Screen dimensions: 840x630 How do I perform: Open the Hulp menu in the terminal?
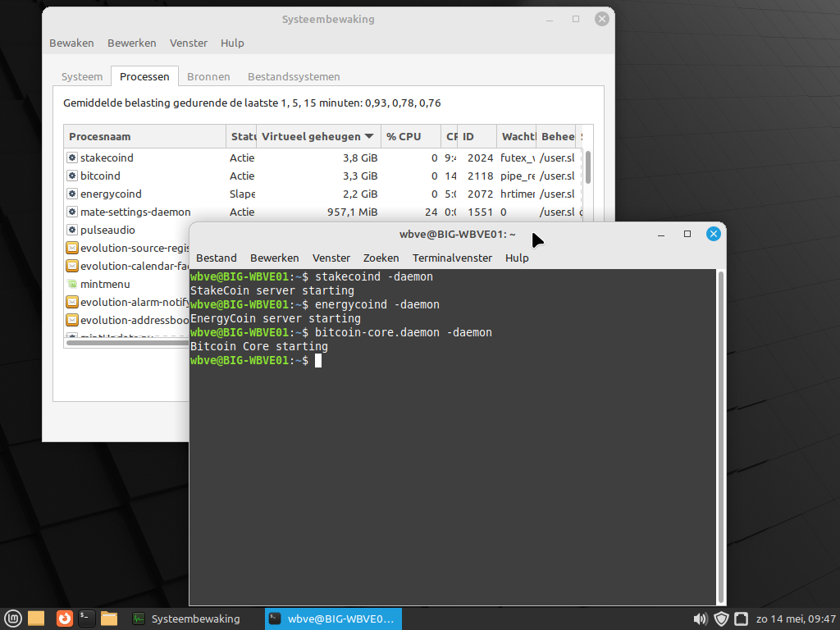point(517,258)
